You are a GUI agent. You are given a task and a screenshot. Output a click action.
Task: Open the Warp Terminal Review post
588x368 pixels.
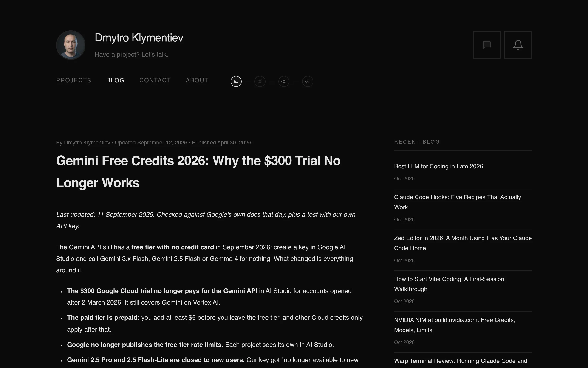[461, 361]
